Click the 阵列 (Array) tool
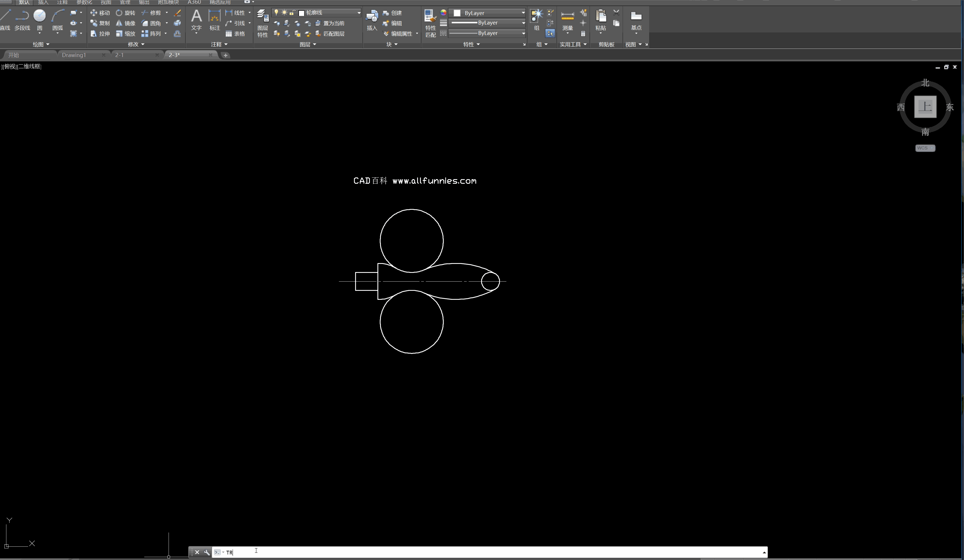 (151, 34)
